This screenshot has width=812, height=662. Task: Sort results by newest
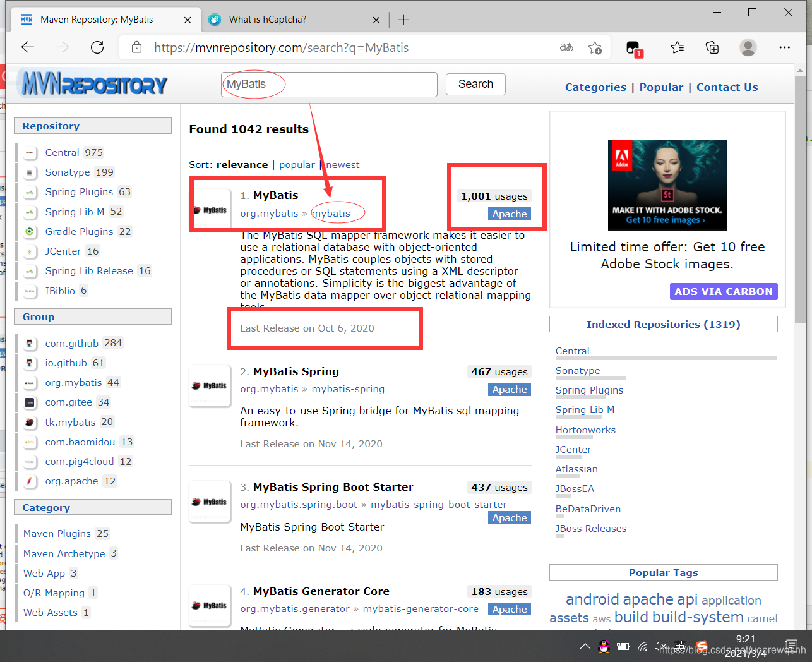tap(343, 165)
